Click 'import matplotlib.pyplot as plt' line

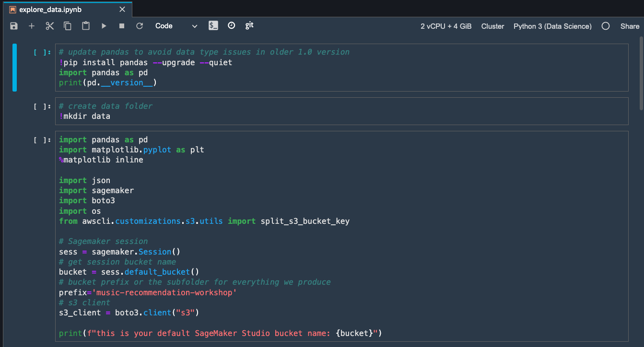[x=131, y=150]
